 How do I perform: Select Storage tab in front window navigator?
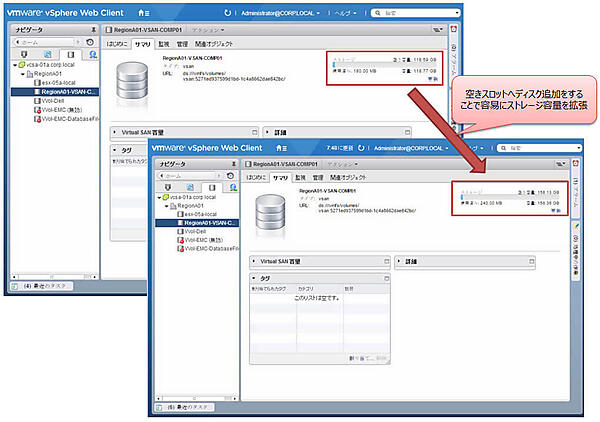[212, 187]
